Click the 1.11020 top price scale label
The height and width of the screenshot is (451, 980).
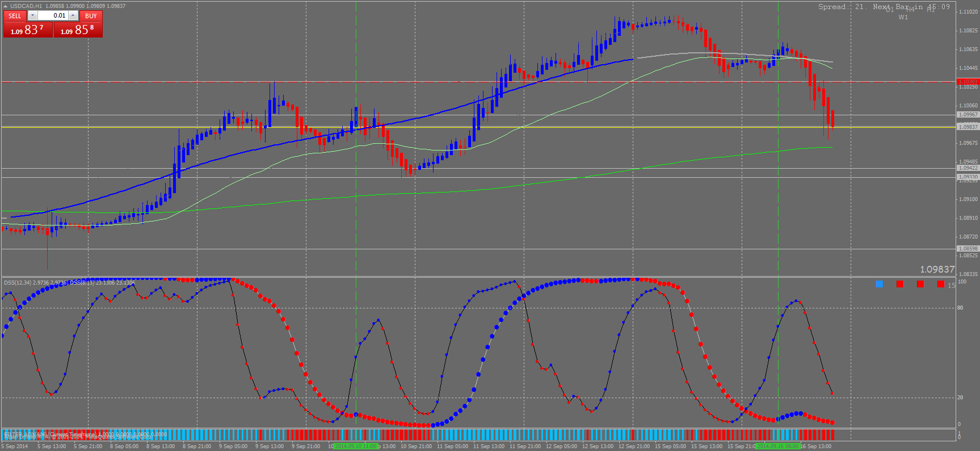(968, 12)
